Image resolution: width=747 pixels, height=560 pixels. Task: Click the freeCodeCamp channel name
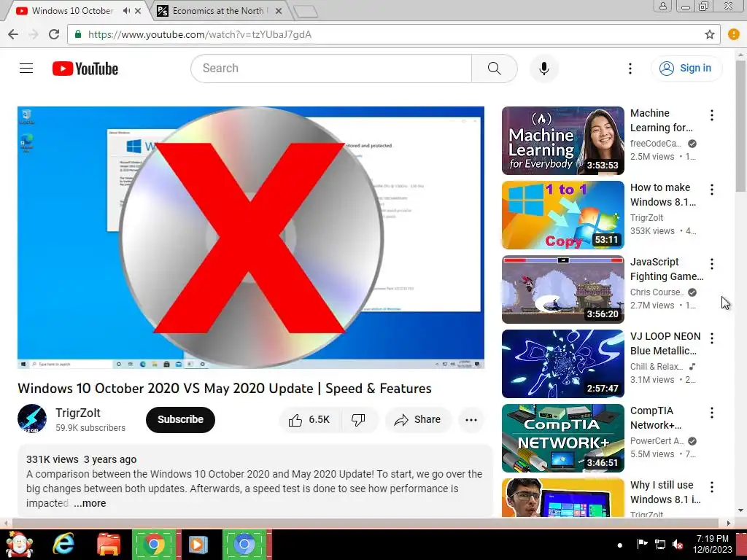(656, 144)
